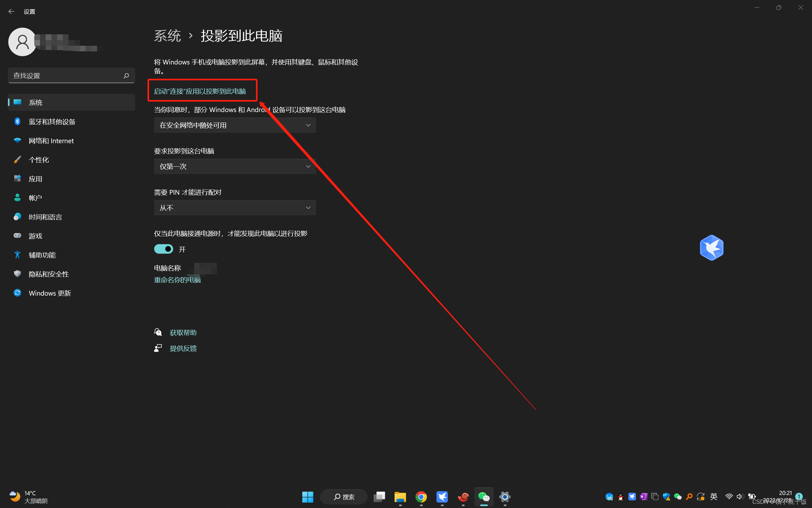Click the OneNote tray icon
The height and width of the screenshot is (508, 812).
pyautogui.click(x=644, y=497)
